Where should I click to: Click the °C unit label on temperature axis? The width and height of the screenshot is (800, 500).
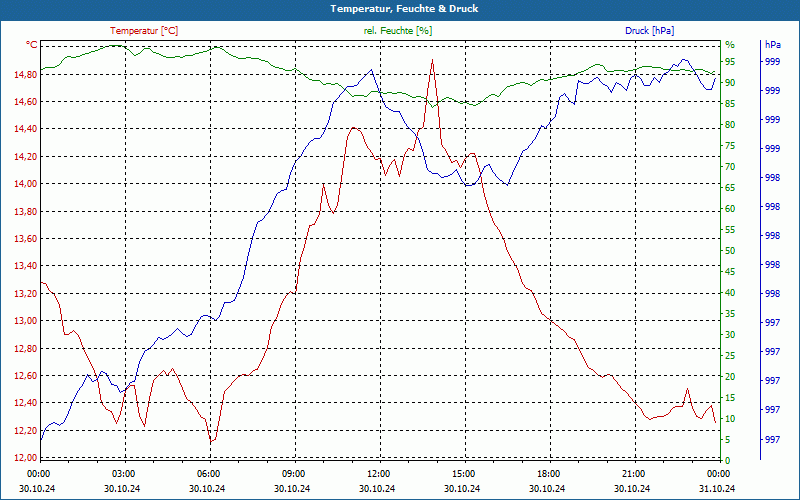pyautogui.click(x=31, y=45)
